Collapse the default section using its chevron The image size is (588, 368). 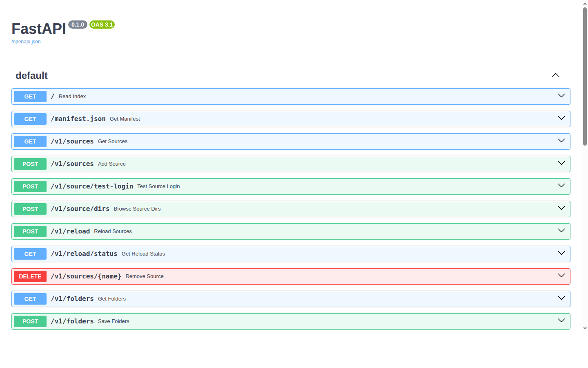pyautogui.click(x=555, y=75)
